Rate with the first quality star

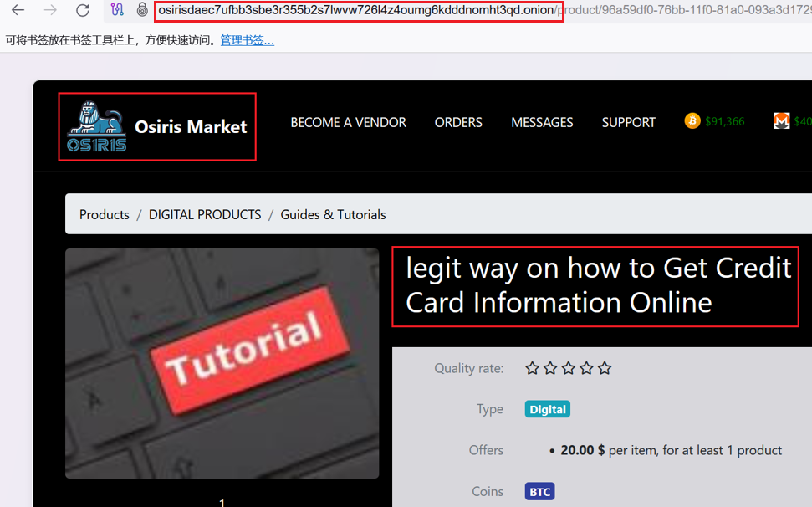click(x=533, y=368)
